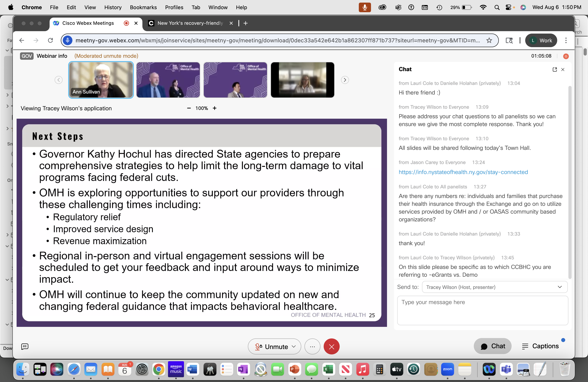Expand the Unmute audio options arrow
The height and width of the screenshot is (382, 588).
(x=294, y=346)
